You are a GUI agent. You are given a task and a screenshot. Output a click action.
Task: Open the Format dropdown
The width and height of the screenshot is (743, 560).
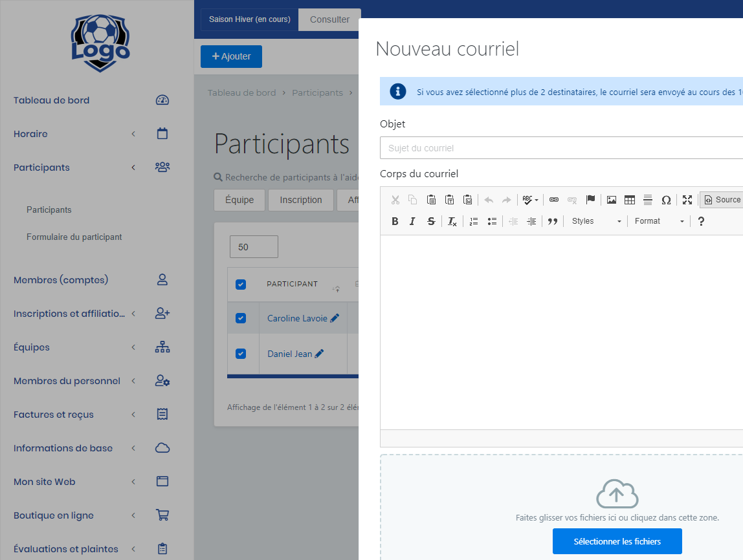click(x=659, y=221)
